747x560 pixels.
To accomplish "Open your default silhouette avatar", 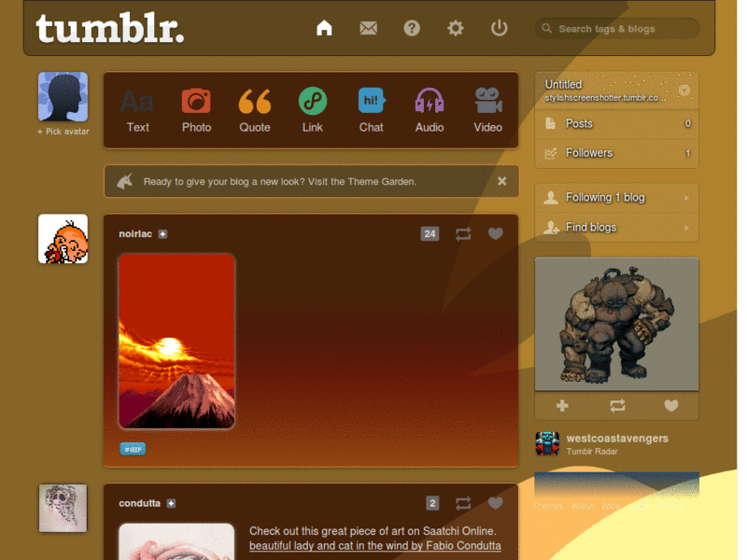I will click(x=63, y=97).
